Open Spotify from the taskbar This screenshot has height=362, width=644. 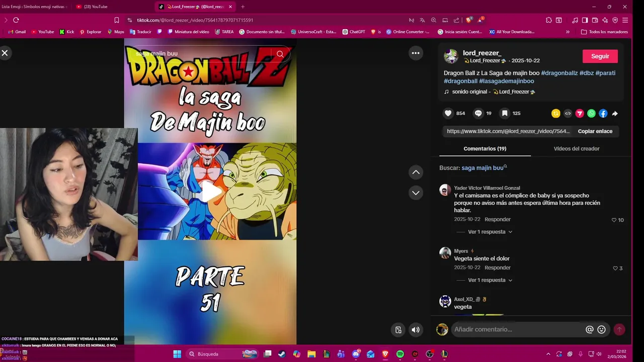coord(400,354)
